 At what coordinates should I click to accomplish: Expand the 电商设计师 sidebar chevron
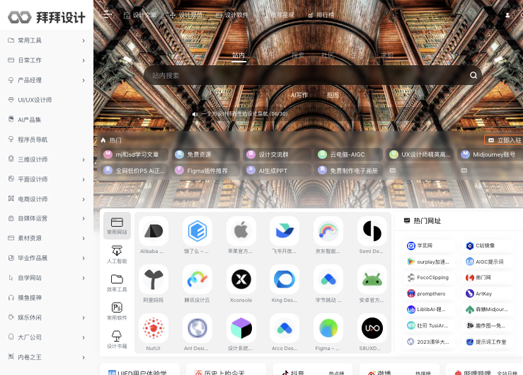click(x=83, y=199)
